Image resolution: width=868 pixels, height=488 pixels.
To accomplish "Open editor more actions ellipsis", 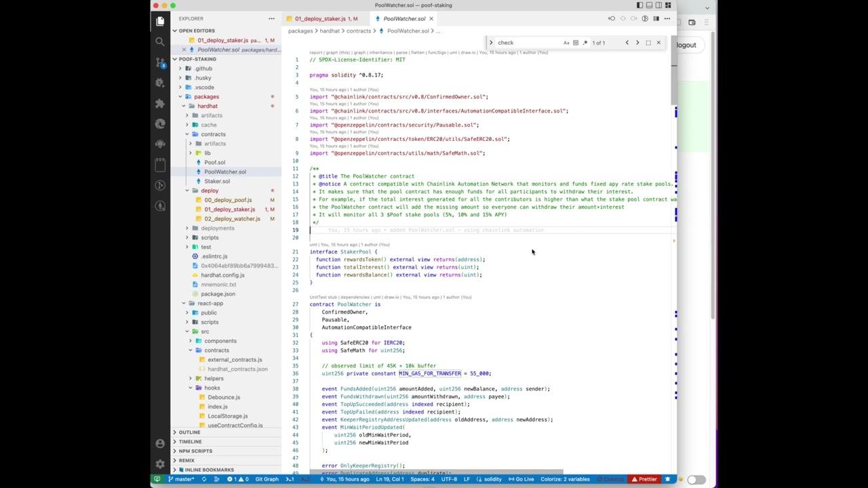I will pyautogui.click(x=667, y=18).
